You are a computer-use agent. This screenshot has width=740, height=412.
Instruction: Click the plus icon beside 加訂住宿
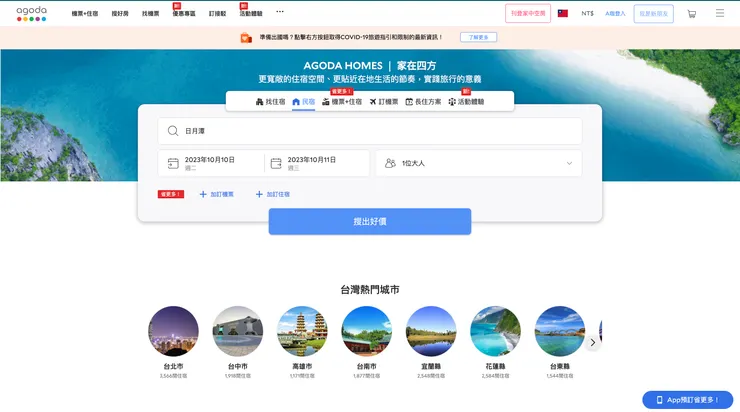point(259,194)
